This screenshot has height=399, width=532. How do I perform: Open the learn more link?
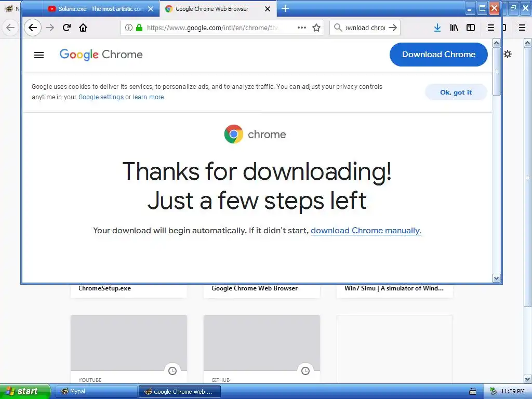click(148, 97)
